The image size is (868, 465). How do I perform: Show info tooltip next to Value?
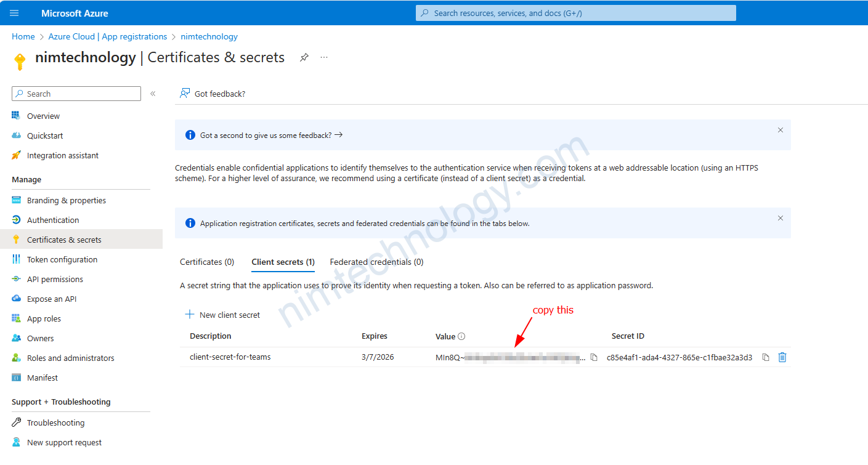[461, 336]
